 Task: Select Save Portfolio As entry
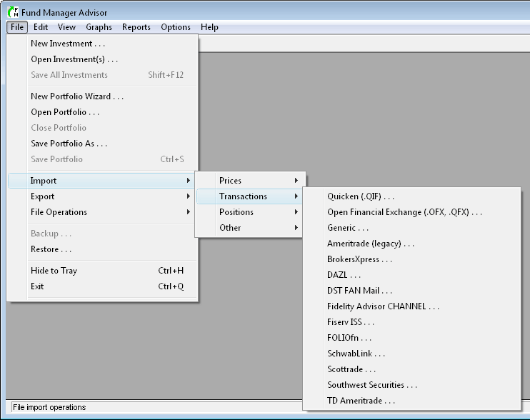click(x=102, y=144)
